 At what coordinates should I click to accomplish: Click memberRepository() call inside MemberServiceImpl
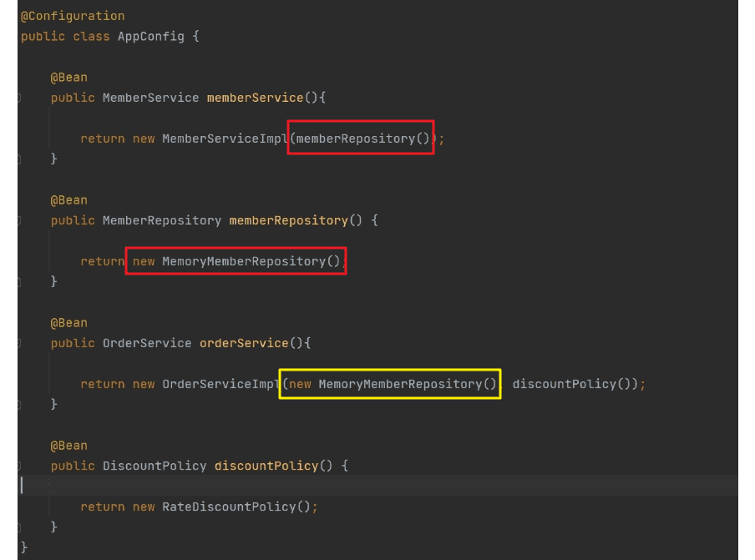pyautogui.click(x=362, y=139)
